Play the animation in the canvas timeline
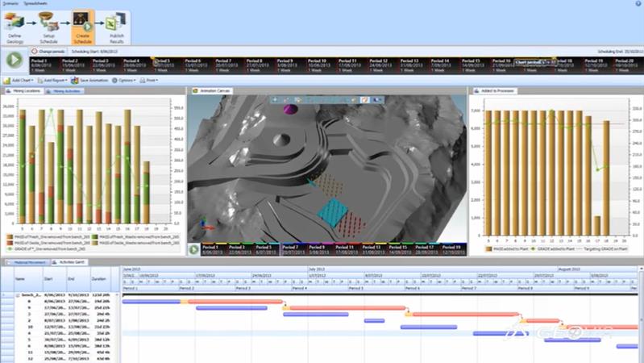This screenshot has height=363, width=644. click(193, 249)
